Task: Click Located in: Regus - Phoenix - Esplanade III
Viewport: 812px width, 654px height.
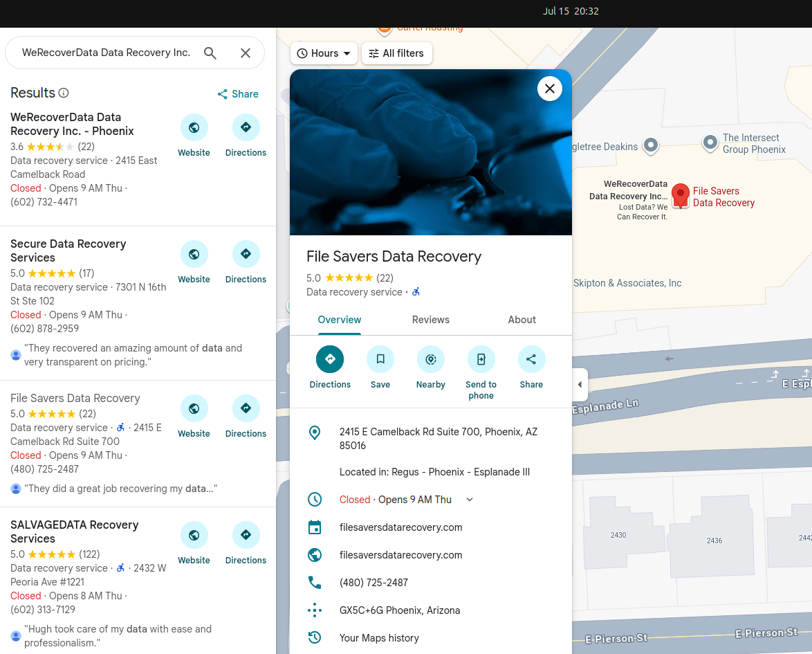Action: click(434, 472)
